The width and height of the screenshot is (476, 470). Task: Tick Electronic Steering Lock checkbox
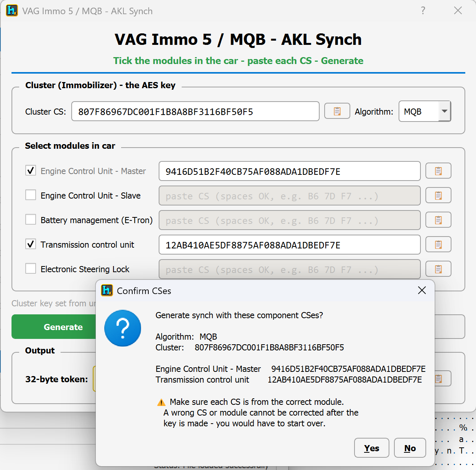31,268
